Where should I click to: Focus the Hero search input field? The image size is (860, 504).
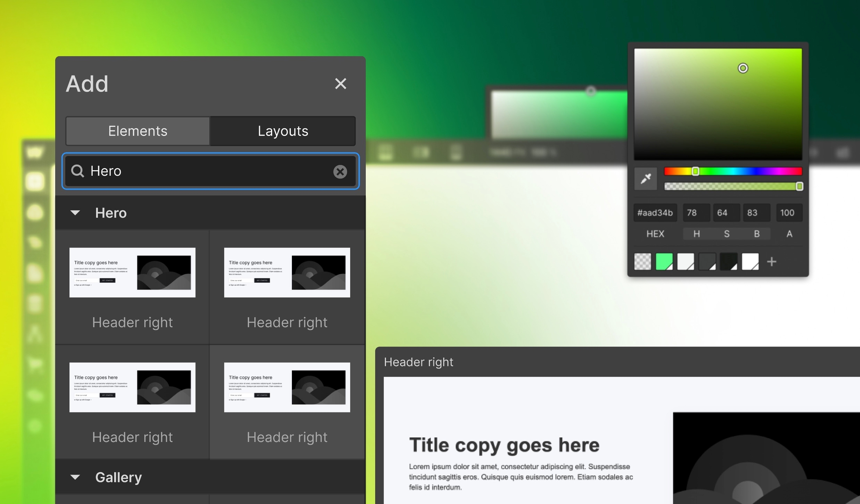[209, 171]
